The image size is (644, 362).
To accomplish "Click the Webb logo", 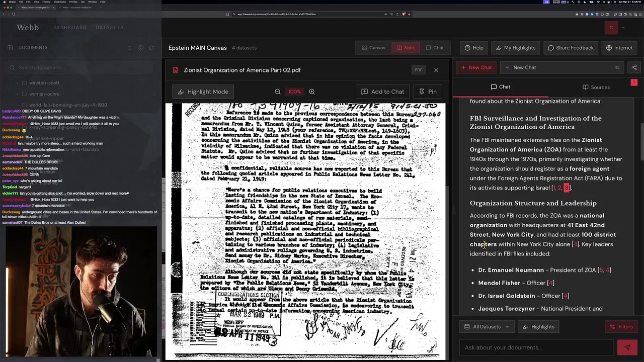I will tap(28, 27).
